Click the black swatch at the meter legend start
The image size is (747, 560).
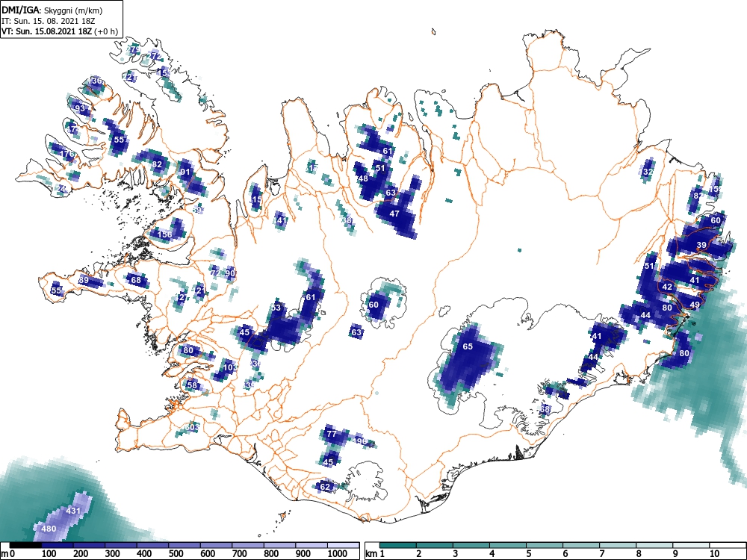[x=25, y=545]
